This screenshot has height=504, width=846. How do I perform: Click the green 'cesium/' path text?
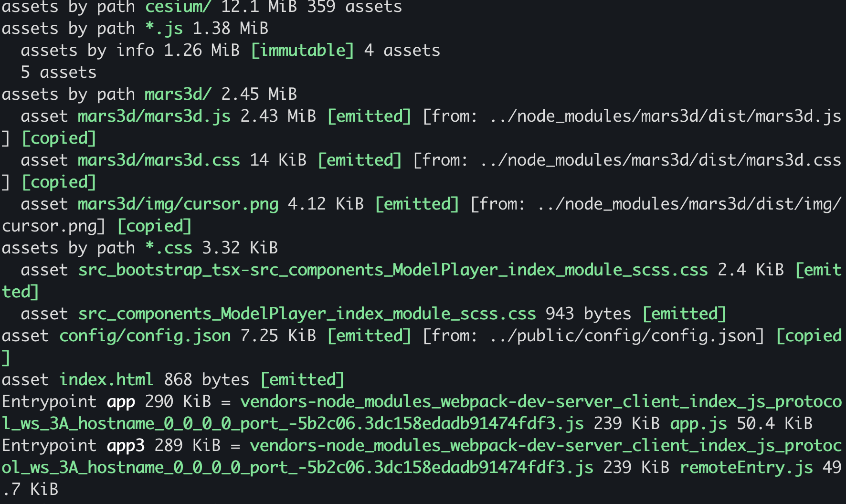[x=178, y=7]
